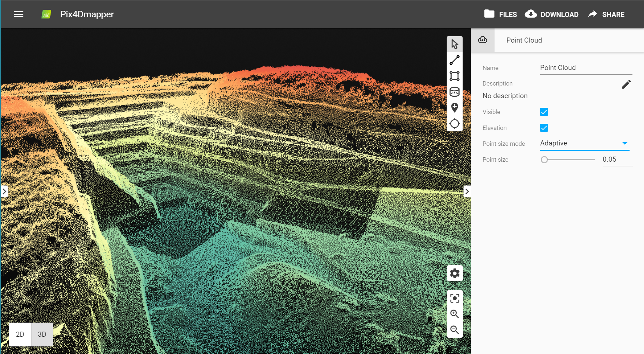The image size is (644, 354).
Task: Disable the Elevation checkbox
Action: pos(544,128)
